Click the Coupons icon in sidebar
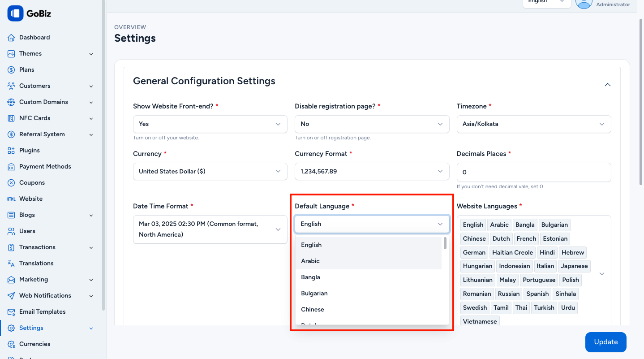 pos(11,183)
